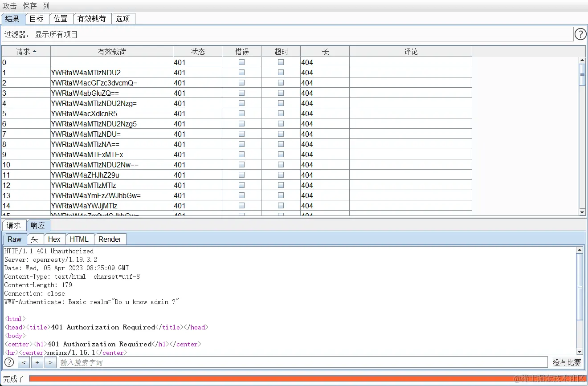Select payload YWRtaW4aZHJhZ29u row
Screen dimensions: 588x386
[237, 175]
